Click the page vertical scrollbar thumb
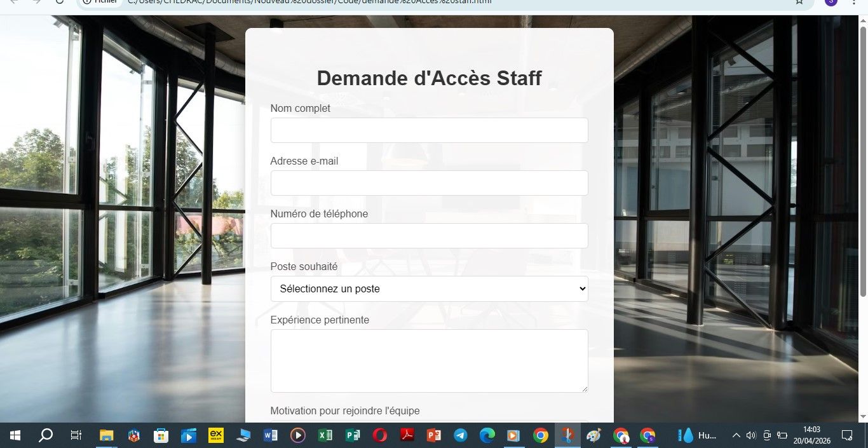The height and width of the screenshot is (448, 868). pyautogui.click(x=863, y=161)
